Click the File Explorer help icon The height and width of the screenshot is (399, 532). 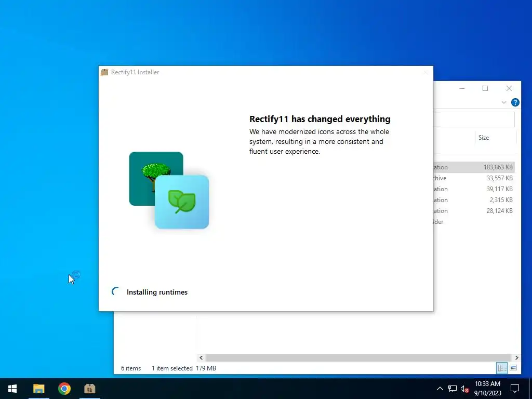[x=515, y=102]
